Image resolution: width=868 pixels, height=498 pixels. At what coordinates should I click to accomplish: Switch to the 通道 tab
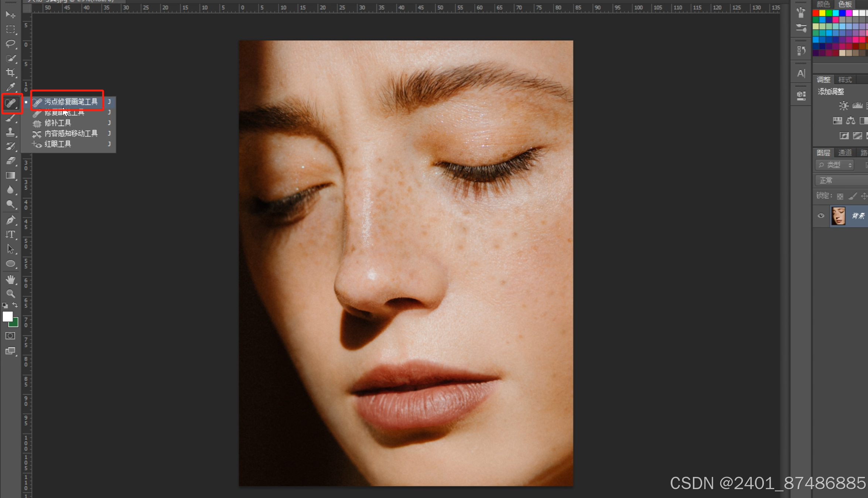coord(845,153)
